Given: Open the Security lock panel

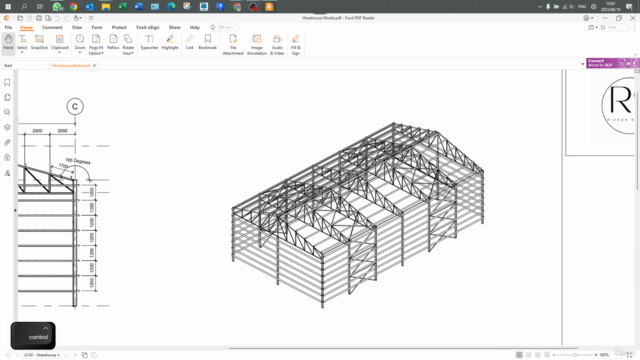Looking at the screenshot, I should click(x=7, y=157).
